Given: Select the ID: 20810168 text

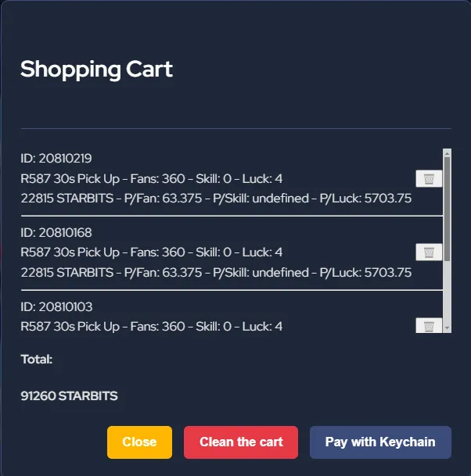Looking at the screenshot, I should [x=56, y=233].
